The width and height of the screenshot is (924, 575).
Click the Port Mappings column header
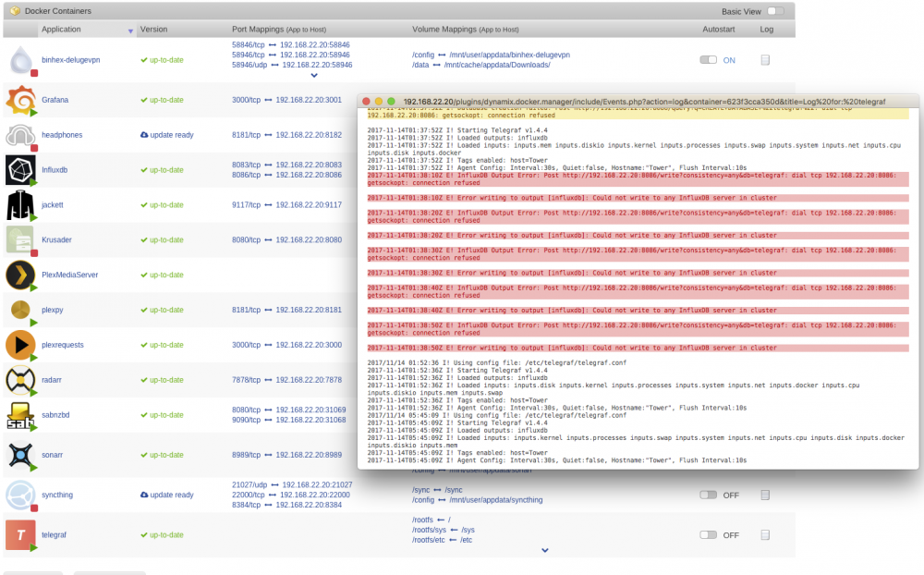279,30
